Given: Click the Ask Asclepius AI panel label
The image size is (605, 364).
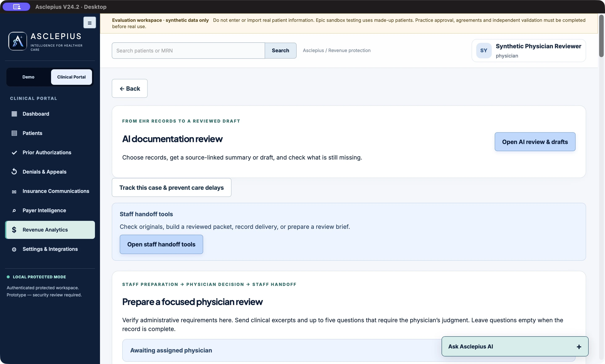Looking at the screenshot, I should (x=471, y=347).
